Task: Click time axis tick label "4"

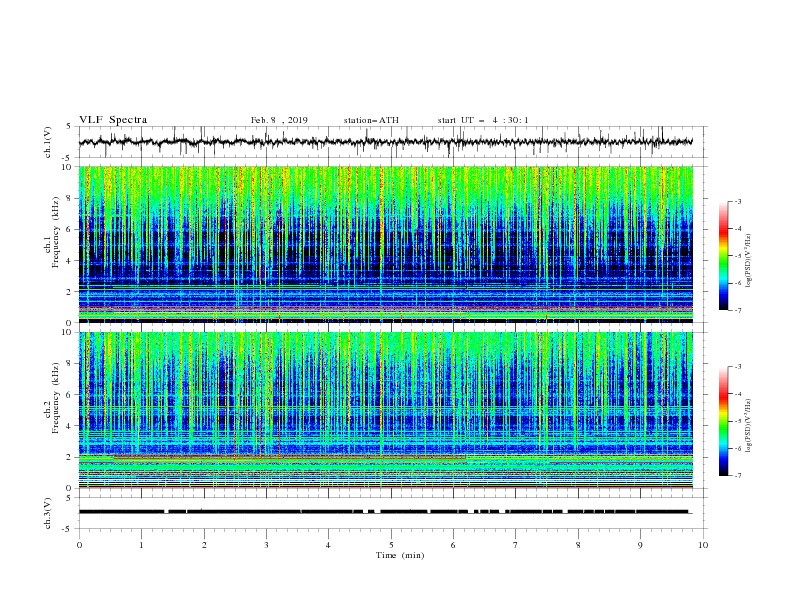Action: tap(328, 545)
